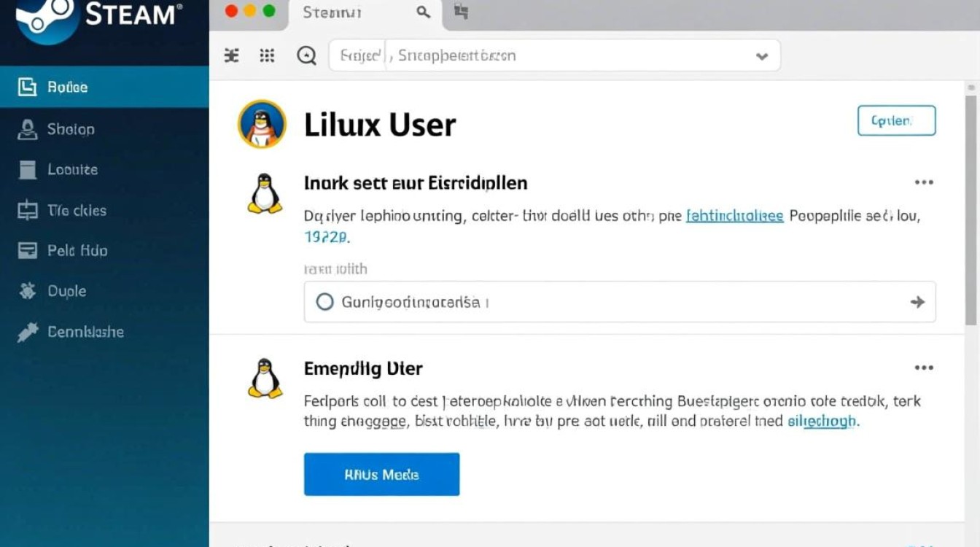Click the blue RflUs Mode button
Viewport: 980px width, 547px height.
[x=381, y=474]
